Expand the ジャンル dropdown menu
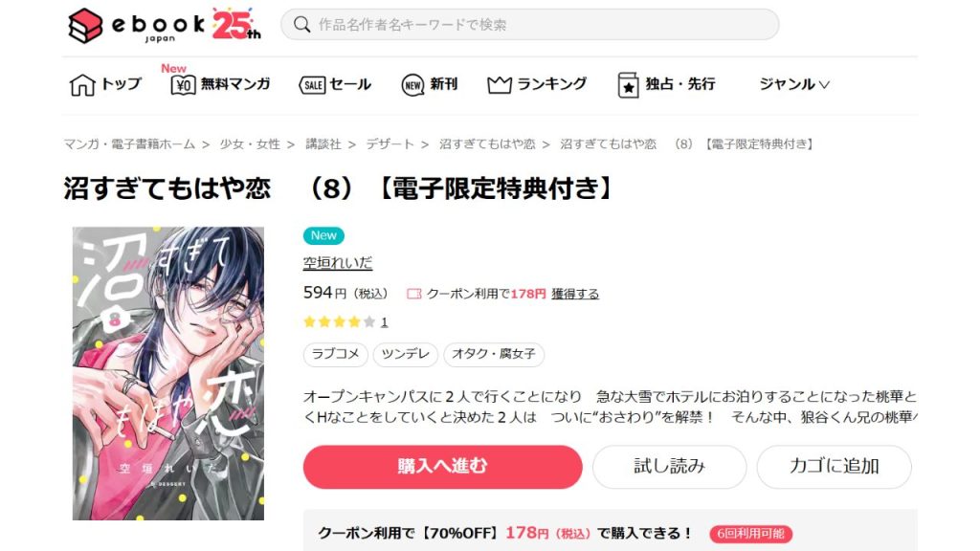 click(x=793, y=84)
